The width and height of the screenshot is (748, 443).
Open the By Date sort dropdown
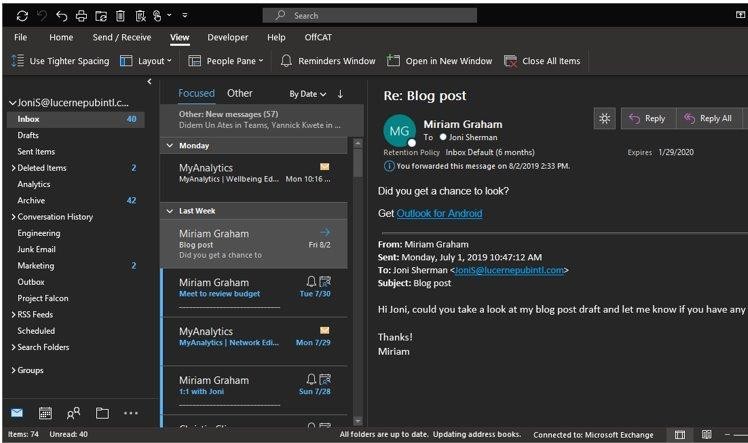[307, 94]
